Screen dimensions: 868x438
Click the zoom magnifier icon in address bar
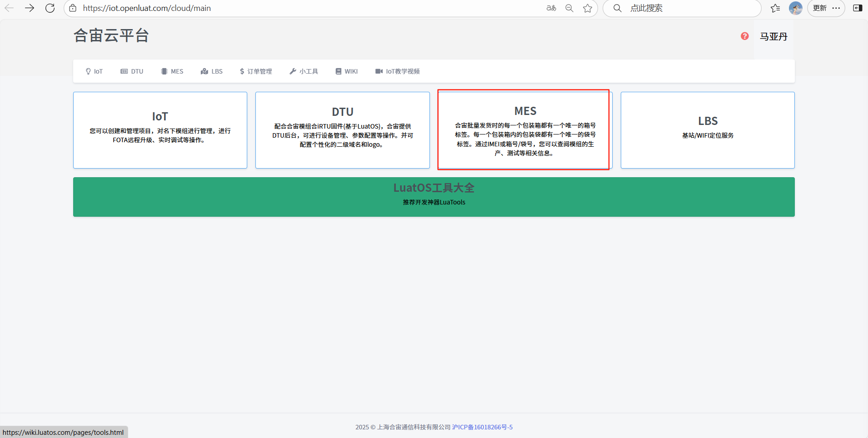569,8
